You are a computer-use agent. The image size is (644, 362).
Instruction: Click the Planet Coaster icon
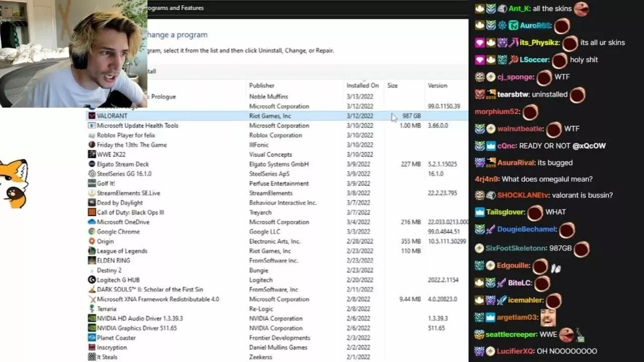point(92,338)
